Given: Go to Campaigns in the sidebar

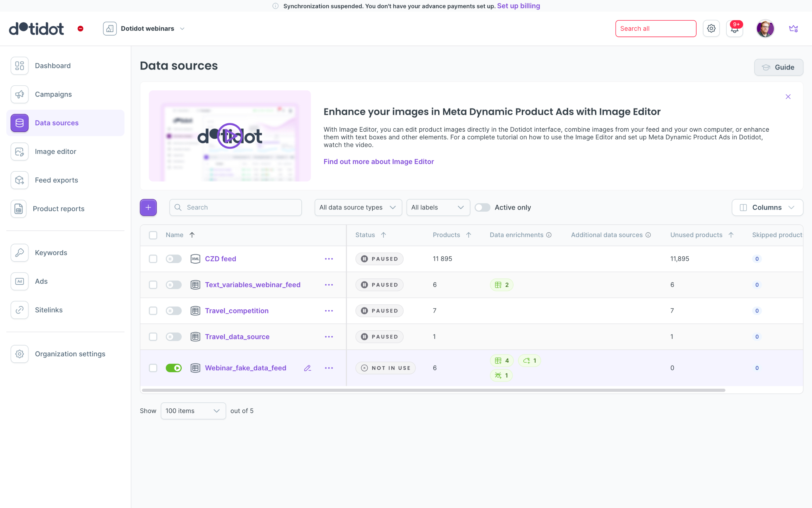Looking at the screenshot, I should pyautogui.click(x=53, y=94).
